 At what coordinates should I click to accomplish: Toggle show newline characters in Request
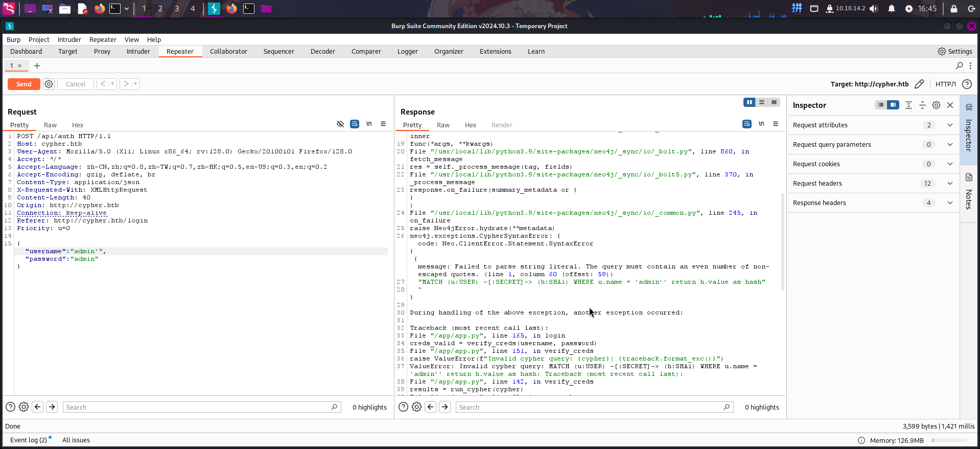[369, 124]
